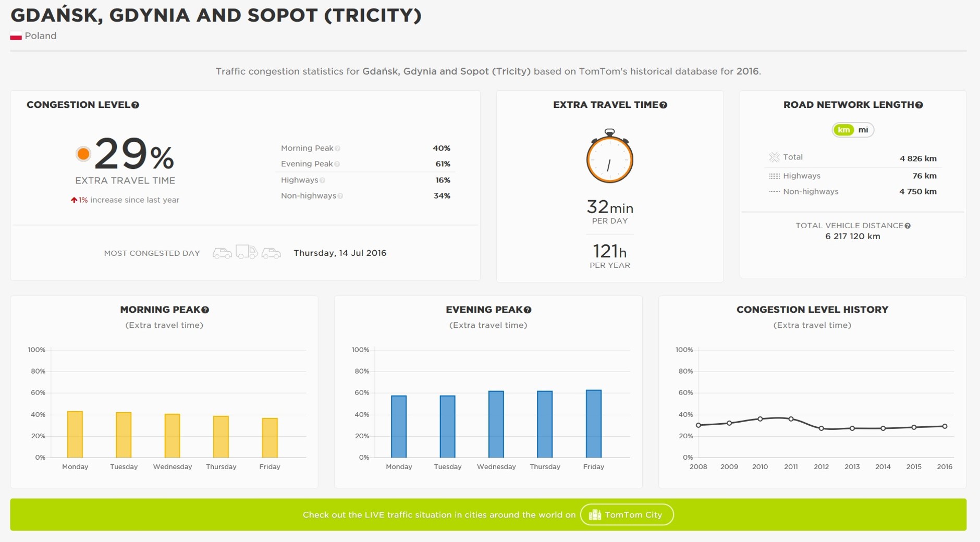This screenshot has height=542, width=980.
Task: Click the Morning Peak chart help icon
Action: coord(205,310)
